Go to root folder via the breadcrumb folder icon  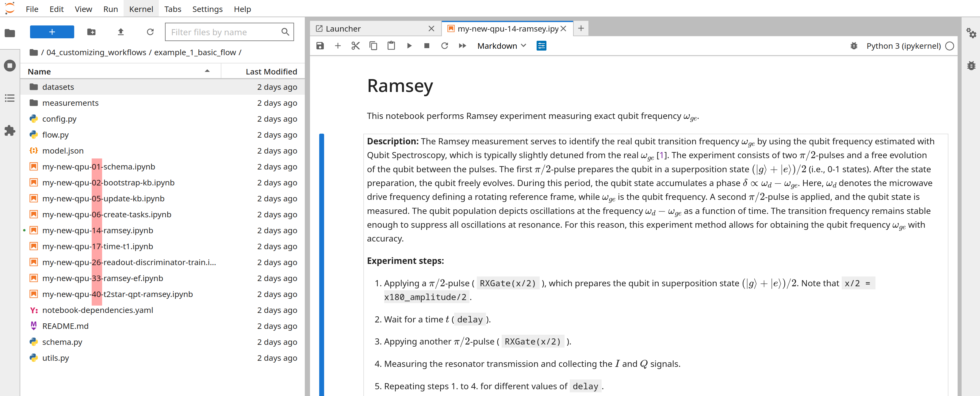pos(33,52)
